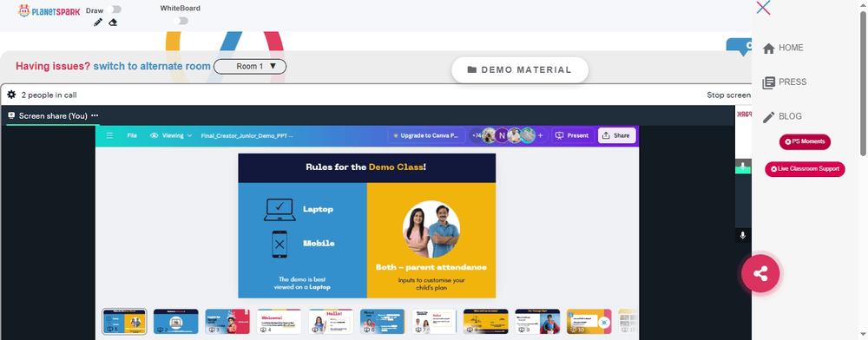
Task: Select slide 2 thumbnail
Action: tap(175, 322)
